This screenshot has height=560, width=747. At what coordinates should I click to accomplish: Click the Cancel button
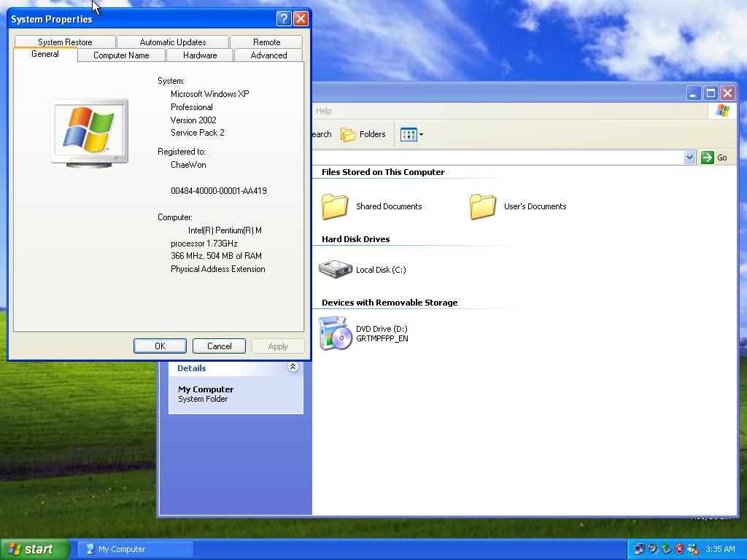[x=219, y=346]
